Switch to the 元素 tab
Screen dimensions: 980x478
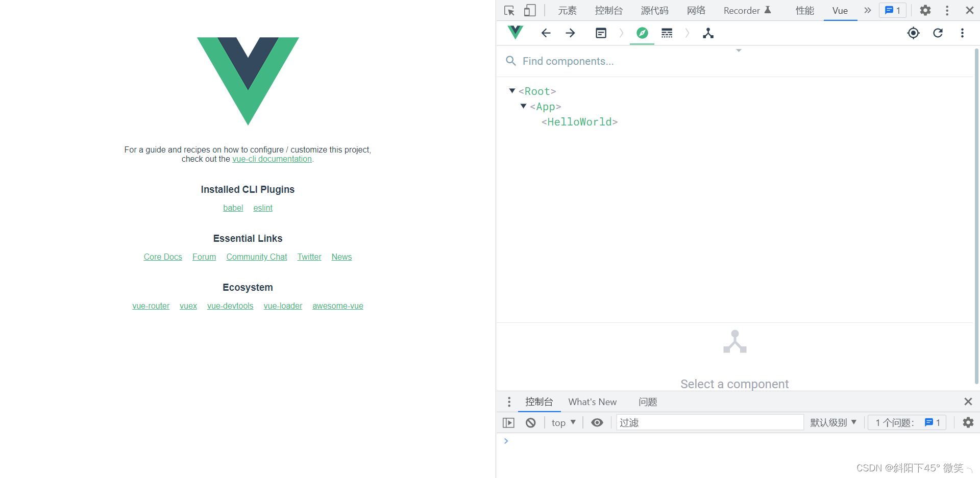567,10
